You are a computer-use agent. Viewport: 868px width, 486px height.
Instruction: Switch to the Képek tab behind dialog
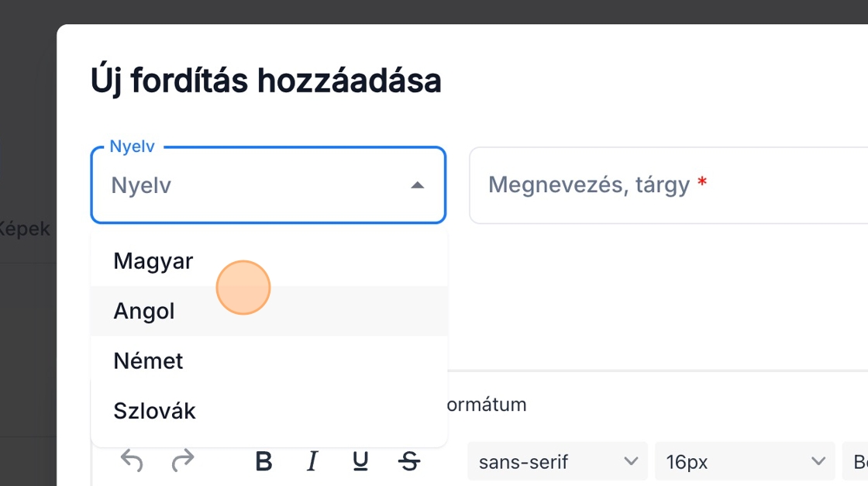[25, 229]
